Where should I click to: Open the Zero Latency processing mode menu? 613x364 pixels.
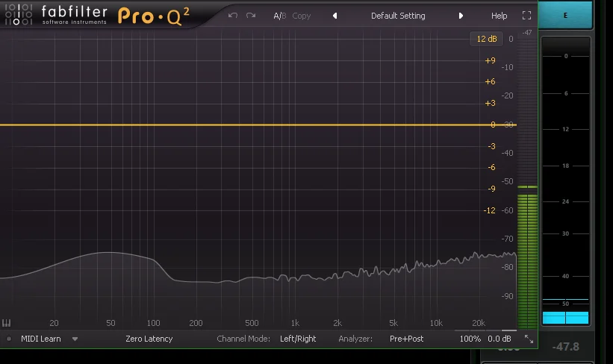coord(149,339)
